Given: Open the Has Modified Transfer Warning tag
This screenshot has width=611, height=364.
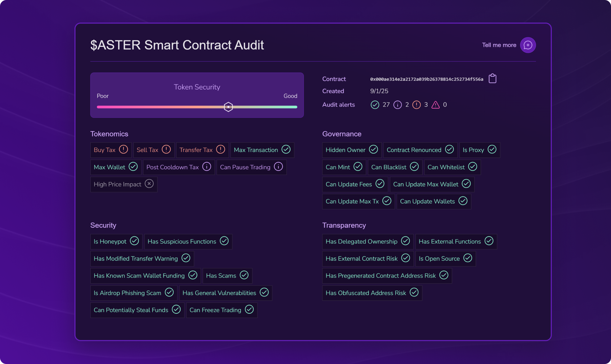Looking at the screenshot, I should coord(142,259).
